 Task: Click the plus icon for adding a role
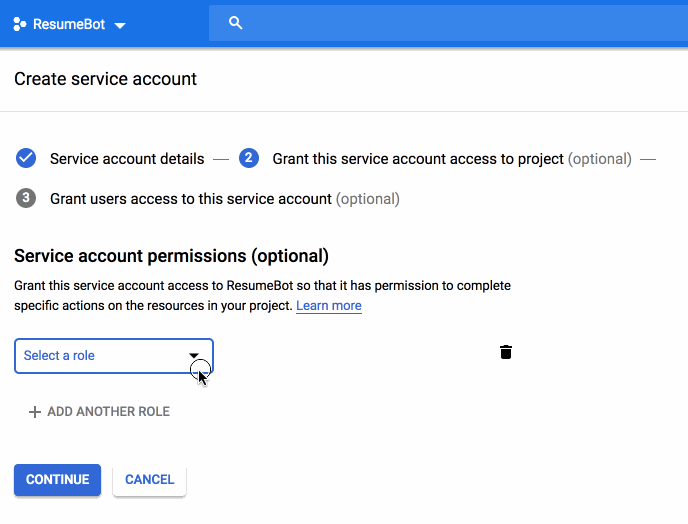click(34, 412)
